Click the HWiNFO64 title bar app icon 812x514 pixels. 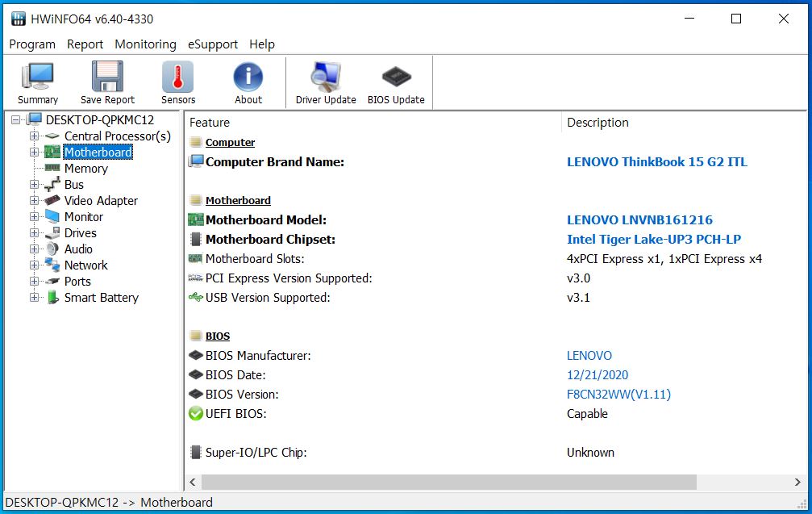[x=18, y=19]
